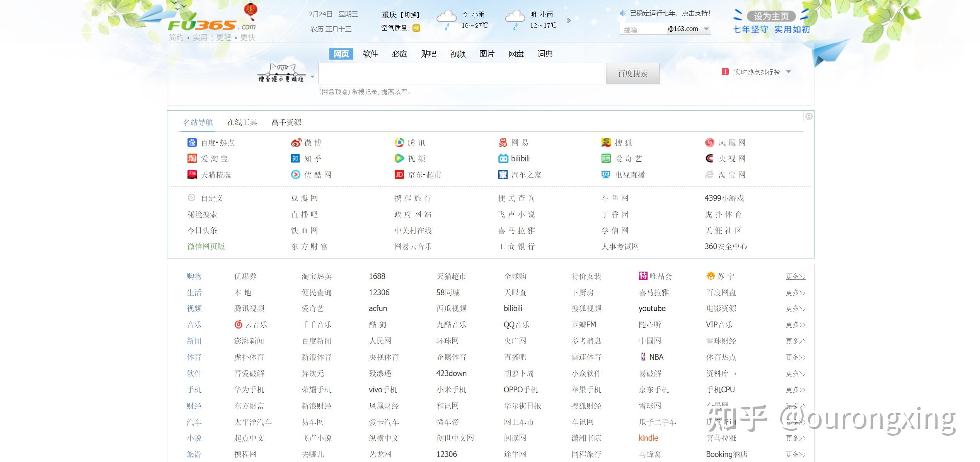Open the @163.com email domain dropdown
The width and height of the screenshot is (980, 462).
(689, 29)
